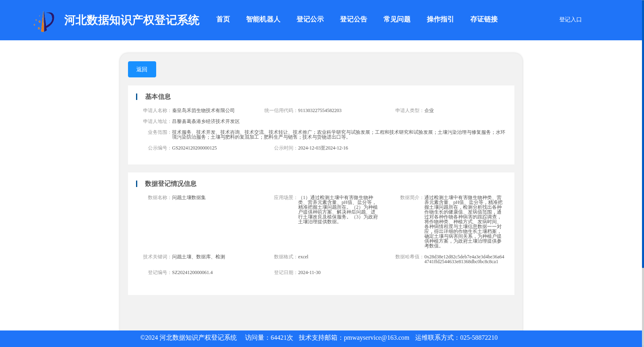Select applicant type value 企业
The image size is (644, 347).
429,110
